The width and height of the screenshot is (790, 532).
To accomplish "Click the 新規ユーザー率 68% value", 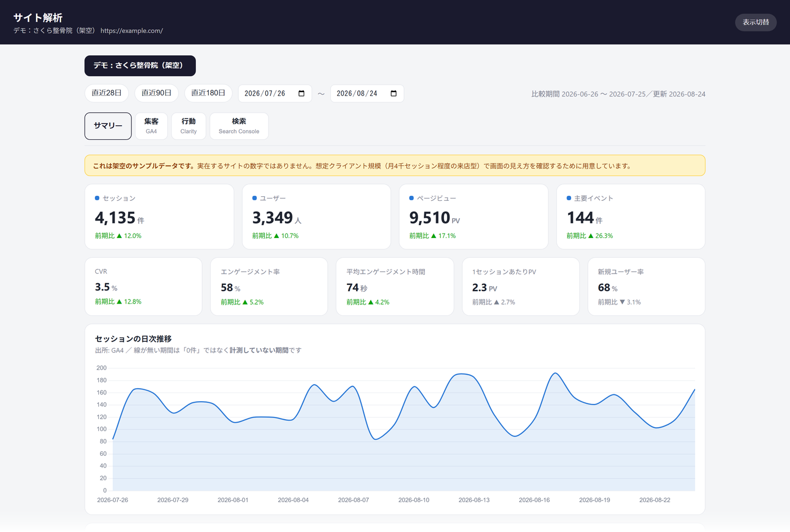I will tap(608, 288).
